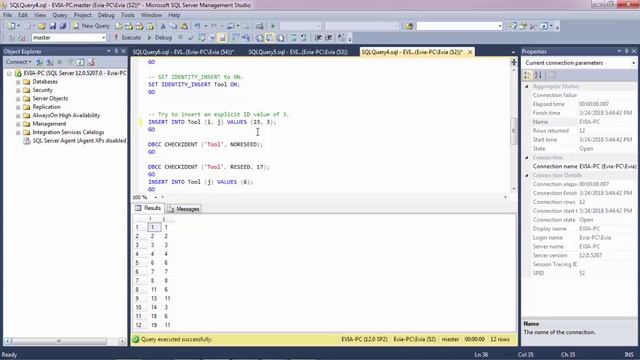The width and height of the screenshot is (640, 360).
Task: Select the Results tab
Action: point(148,208)
